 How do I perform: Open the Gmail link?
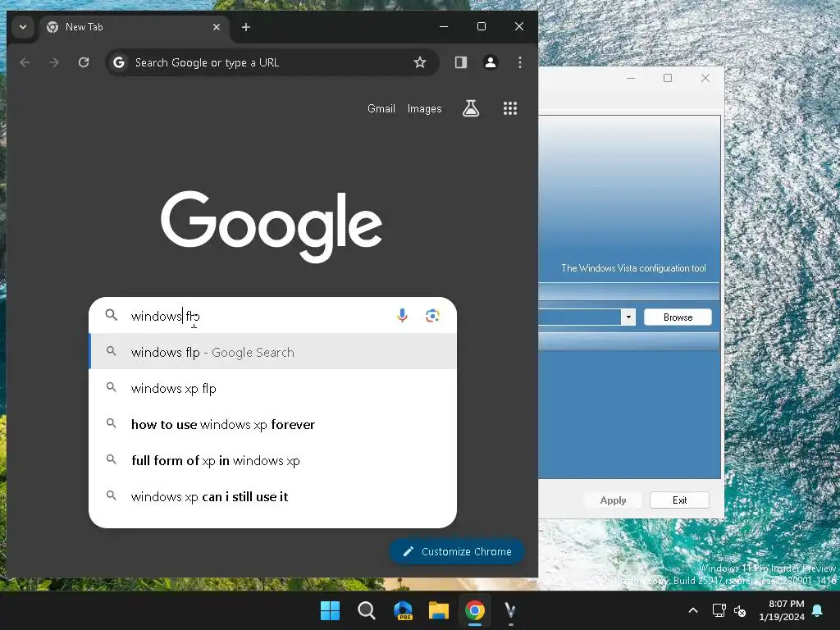click(x=381, y=108)
